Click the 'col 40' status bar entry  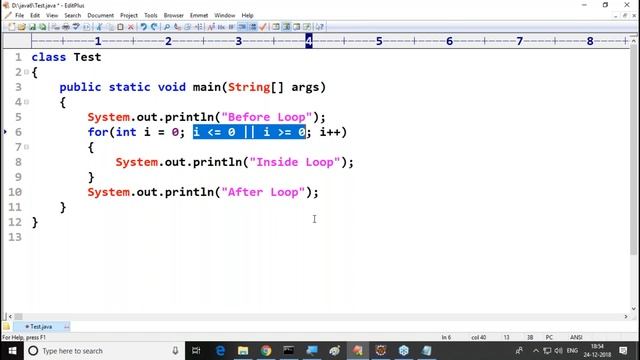(x=478, y=338)
